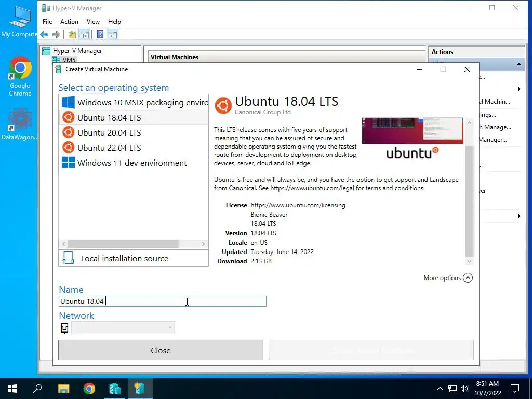The width and height of the screenshot is (532, 399).
Task: Open taskbar search magnifier
Action: click(37, 389)
